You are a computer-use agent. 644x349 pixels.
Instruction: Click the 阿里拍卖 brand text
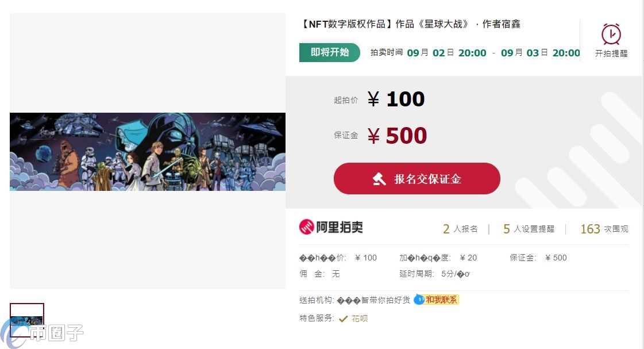pyautogui.click(x=340, y=227)
